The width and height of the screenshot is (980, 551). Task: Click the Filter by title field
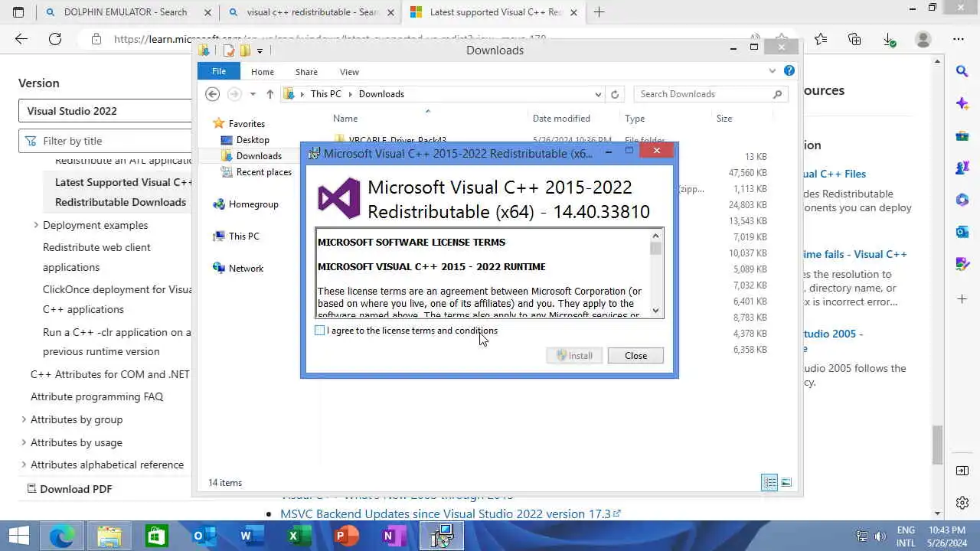pyautogui.click(x=106, y=141)
